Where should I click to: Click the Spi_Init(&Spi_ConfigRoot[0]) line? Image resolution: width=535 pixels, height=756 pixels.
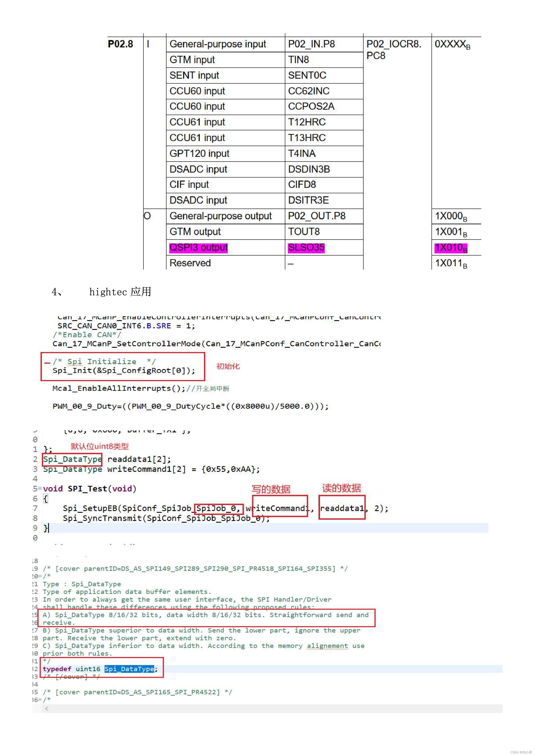(124, 370)
